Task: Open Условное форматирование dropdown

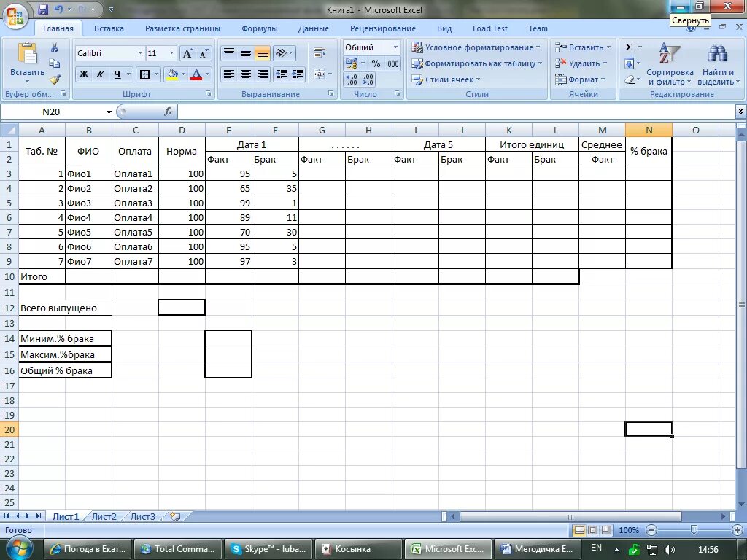Action: (476, 47)
